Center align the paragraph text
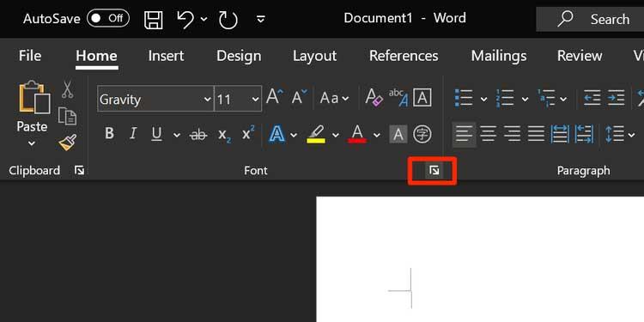The image size is (644, 322). 488,134
